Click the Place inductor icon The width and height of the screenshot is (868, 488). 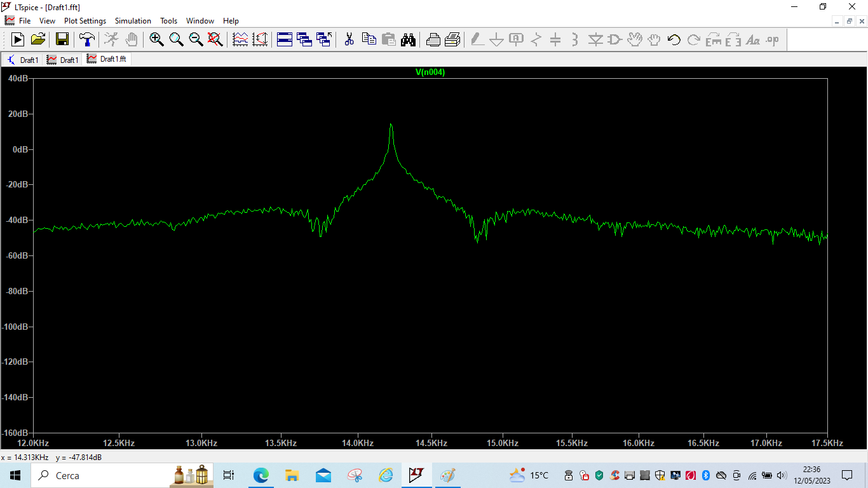click(575, 39)
